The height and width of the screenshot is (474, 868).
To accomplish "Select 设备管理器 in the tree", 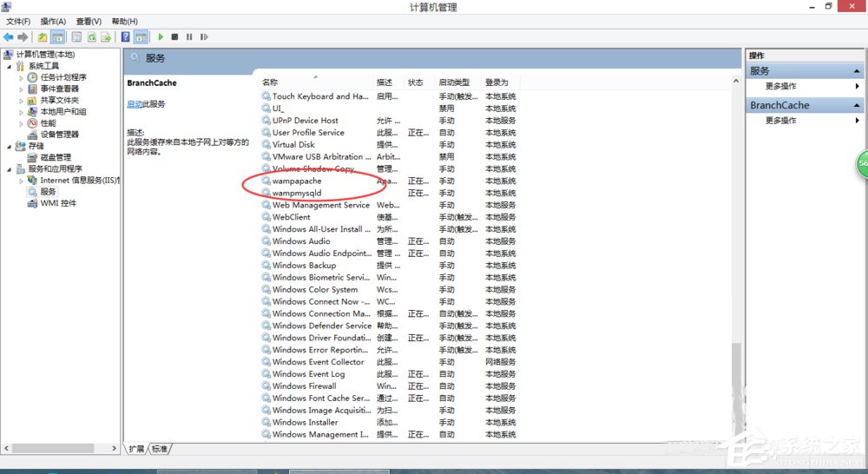I will (59, 135).
